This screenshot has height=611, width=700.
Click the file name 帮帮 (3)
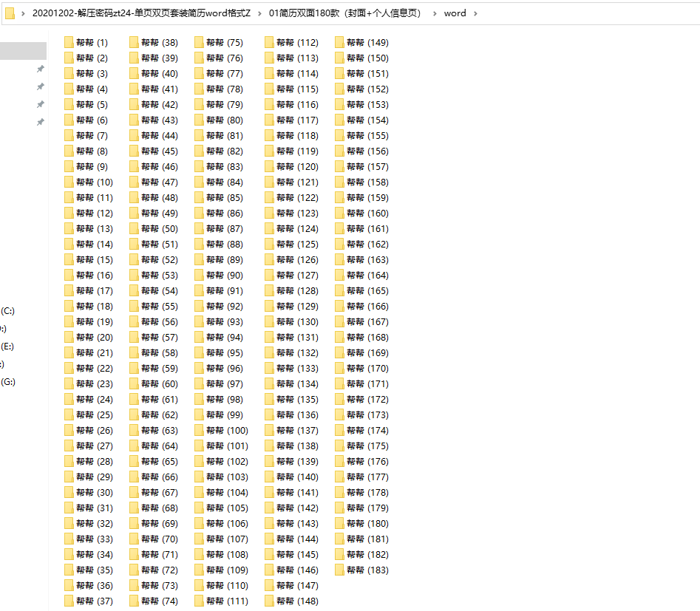92,74
